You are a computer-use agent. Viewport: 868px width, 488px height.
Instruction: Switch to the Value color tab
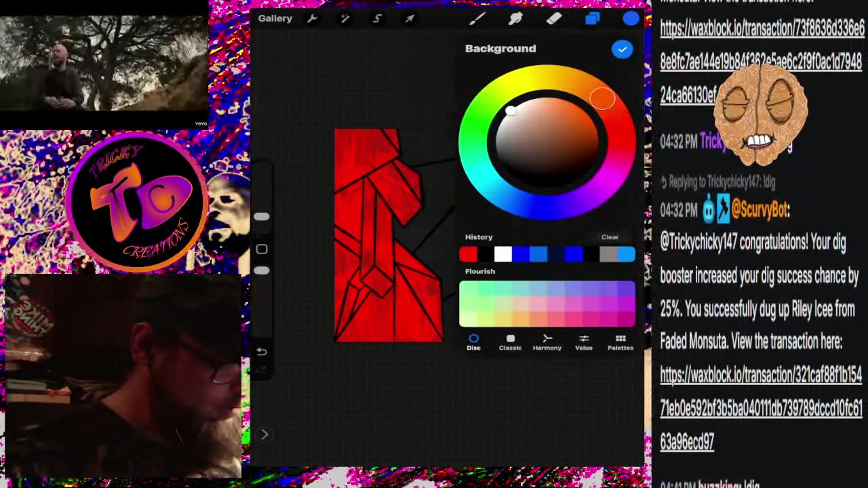click(584, 342)
